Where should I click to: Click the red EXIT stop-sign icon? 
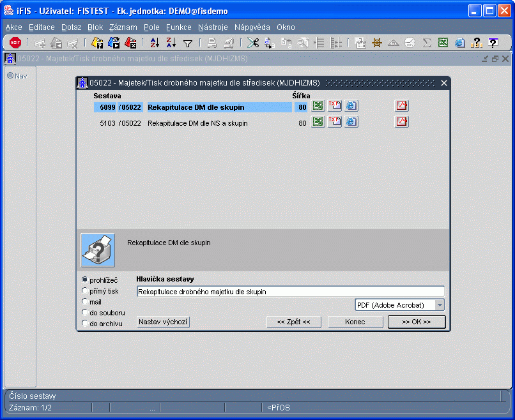point(15,42)
